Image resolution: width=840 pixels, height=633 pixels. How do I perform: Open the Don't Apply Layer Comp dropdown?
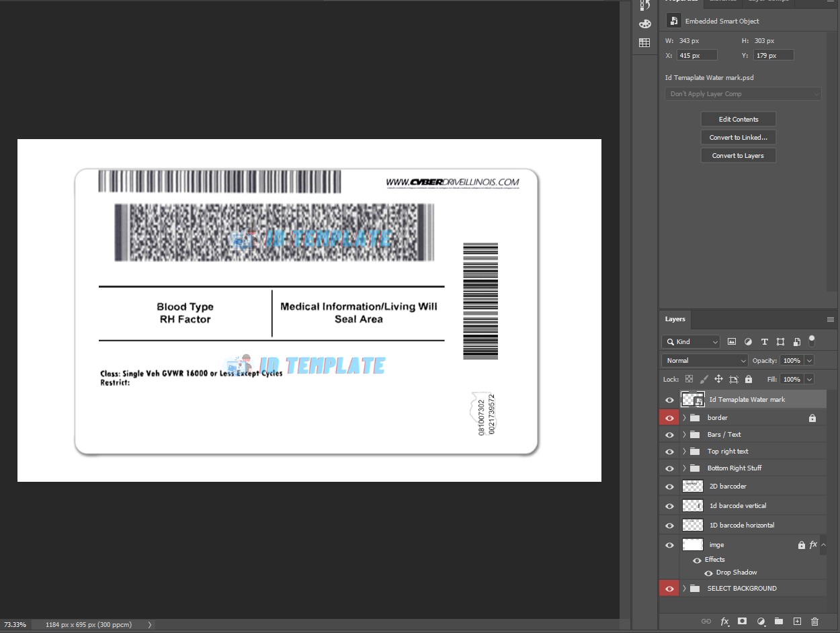(x=743, y=94)
